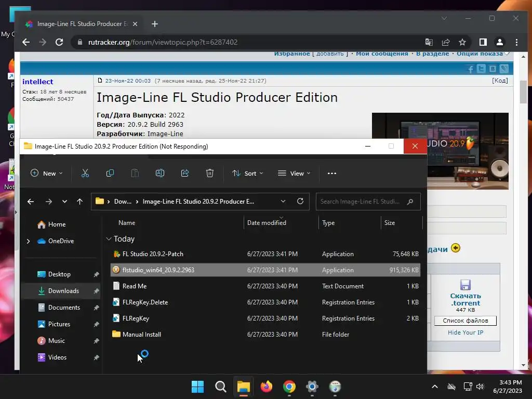Open the View dropdown menu

coord(294,174)
